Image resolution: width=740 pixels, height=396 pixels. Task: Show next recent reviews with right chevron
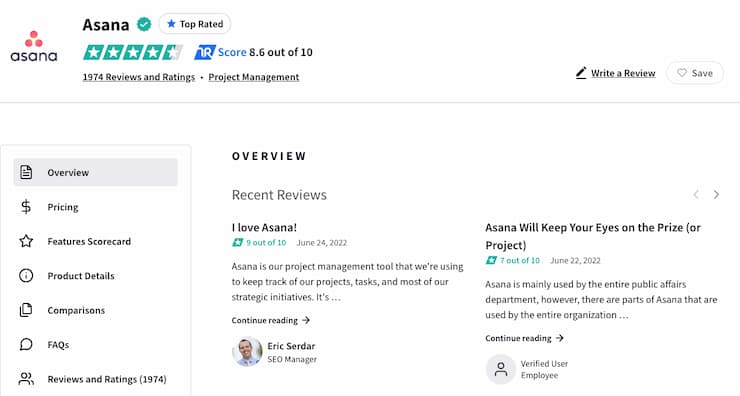[716, 194]
